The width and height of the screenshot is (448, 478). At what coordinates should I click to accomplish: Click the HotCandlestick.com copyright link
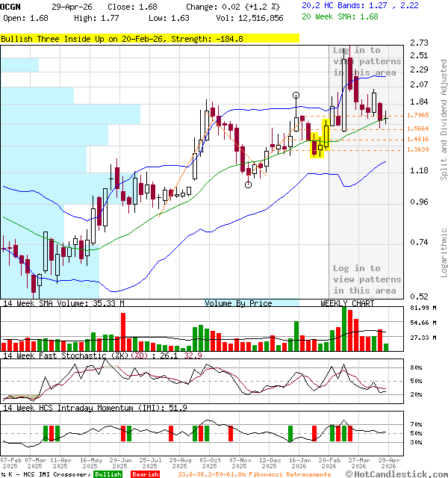[397, 474]
